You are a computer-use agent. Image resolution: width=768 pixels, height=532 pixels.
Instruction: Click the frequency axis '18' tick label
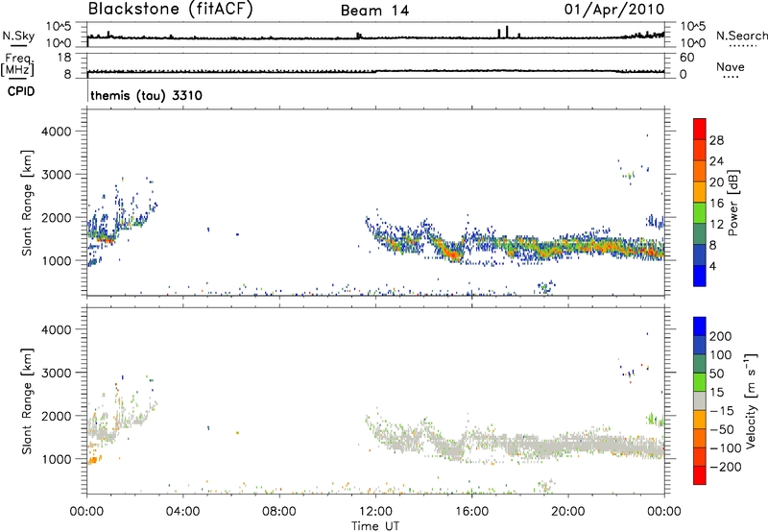64,58
